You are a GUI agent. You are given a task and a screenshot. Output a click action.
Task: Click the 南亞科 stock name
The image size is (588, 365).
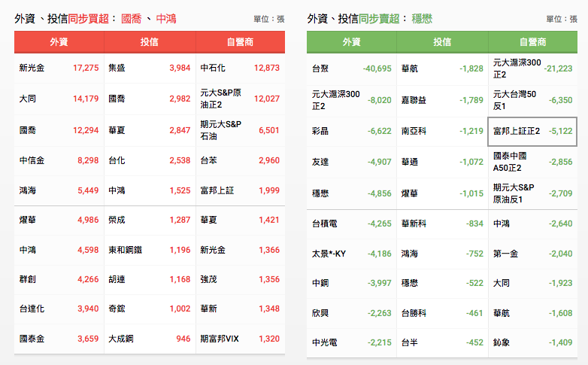coord(414,131)
